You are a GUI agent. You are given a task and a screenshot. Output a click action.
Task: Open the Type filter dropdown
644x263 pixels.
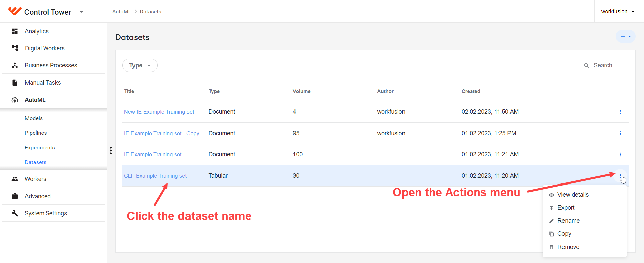[x=140, y=65]
